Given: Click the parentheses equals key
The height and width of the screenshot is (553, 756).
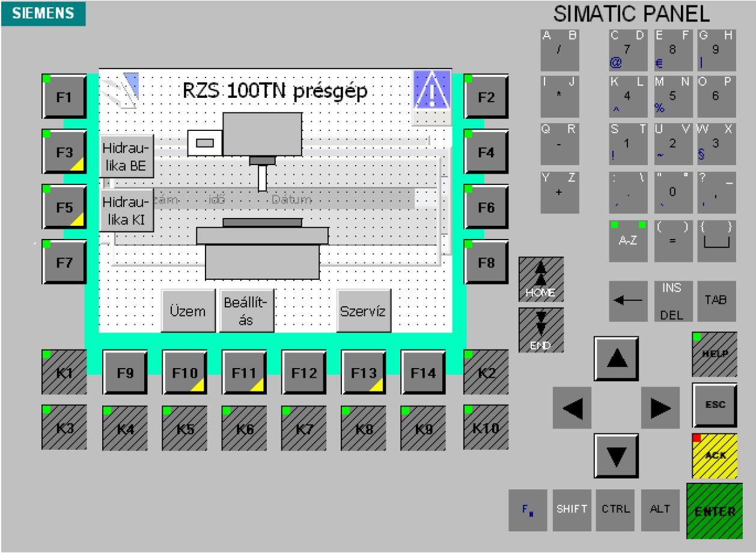Looking at the screenshot, I should pyautogui.click(x=673, y=241).
